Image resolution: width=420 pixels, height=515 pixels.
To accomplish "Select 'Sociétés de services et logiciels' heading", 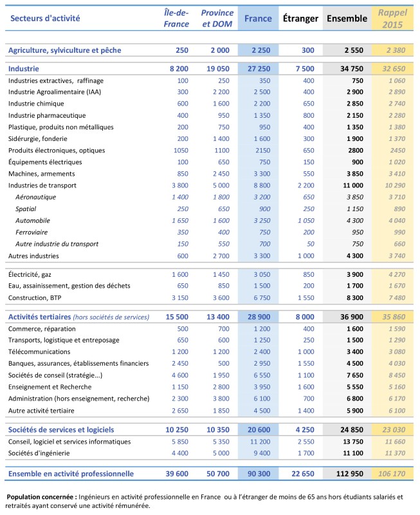I will [x=61, y=429].
